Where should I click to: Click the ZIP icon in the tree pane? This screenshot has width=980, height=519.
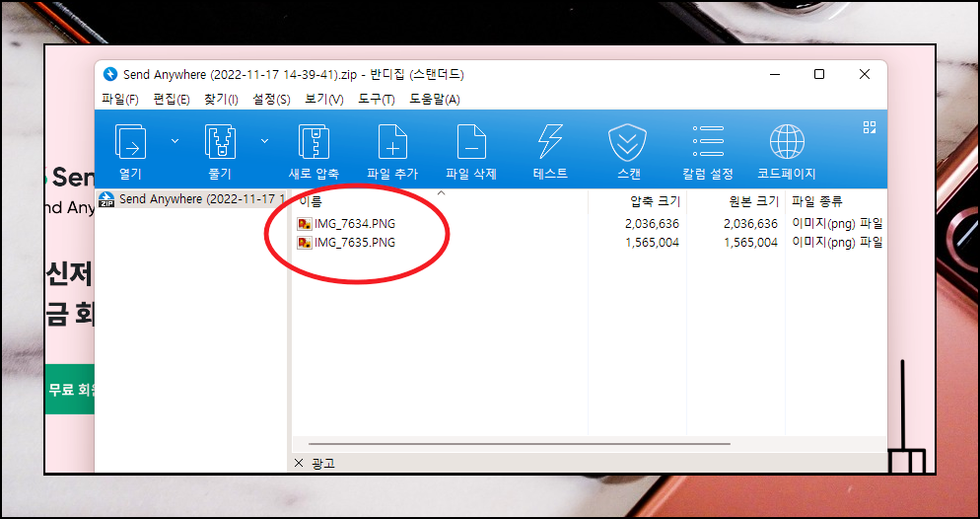106,199
